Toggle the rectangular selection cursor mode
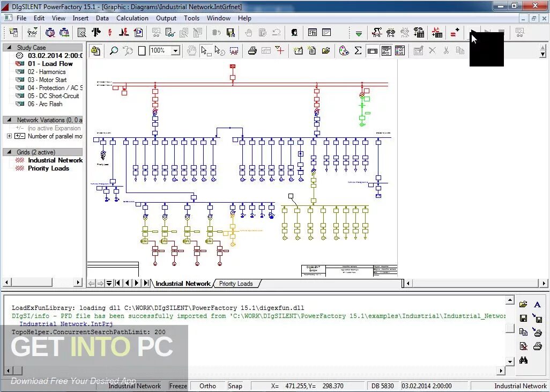 [x=206, y=51]
